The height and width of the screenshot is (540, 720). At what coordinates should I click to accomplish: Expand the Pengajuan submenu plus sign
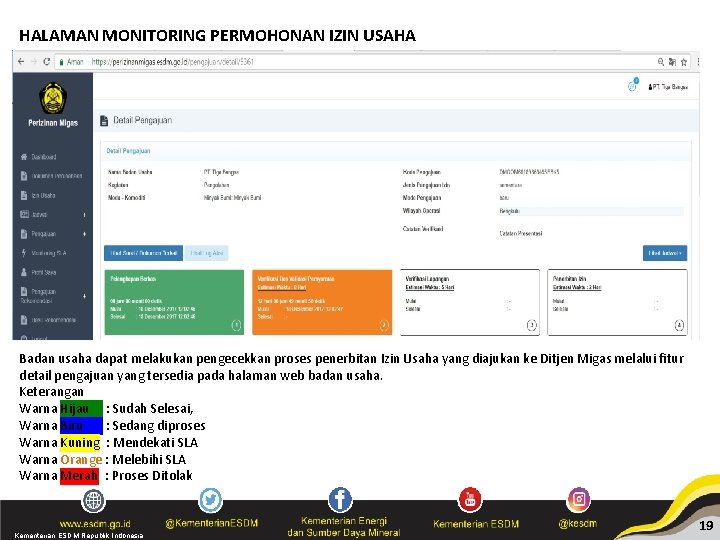coord(84,234)
